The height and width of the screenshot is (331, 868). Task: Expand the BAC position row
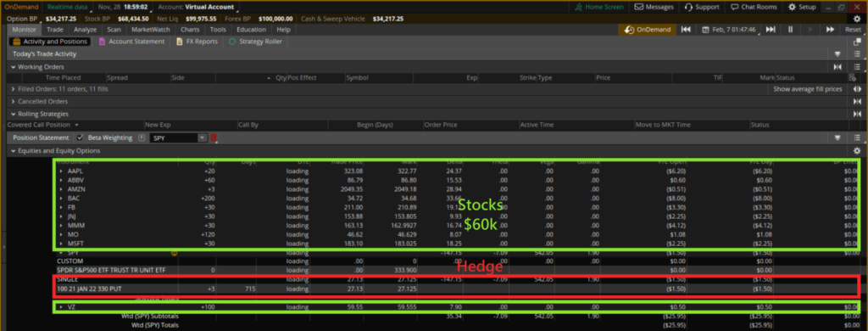click(x=61, y=199)
